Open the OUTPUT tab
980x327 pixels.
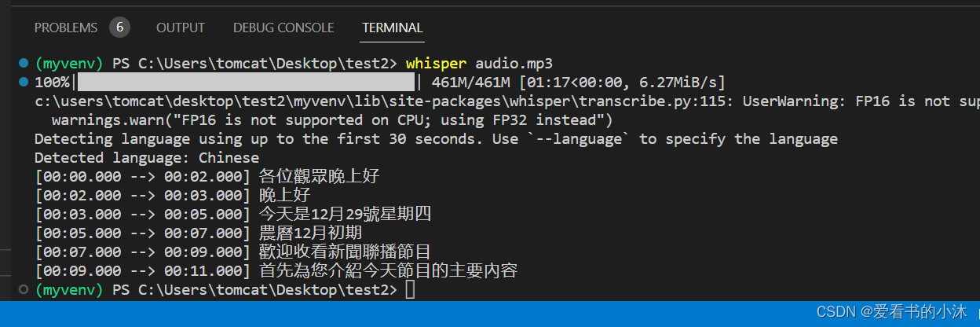[181, 28]
